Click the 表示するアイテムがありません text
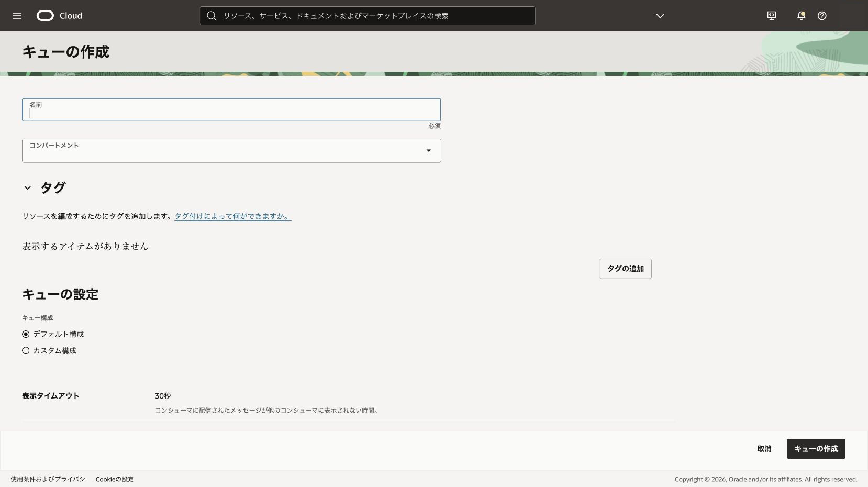 point(85,246)
